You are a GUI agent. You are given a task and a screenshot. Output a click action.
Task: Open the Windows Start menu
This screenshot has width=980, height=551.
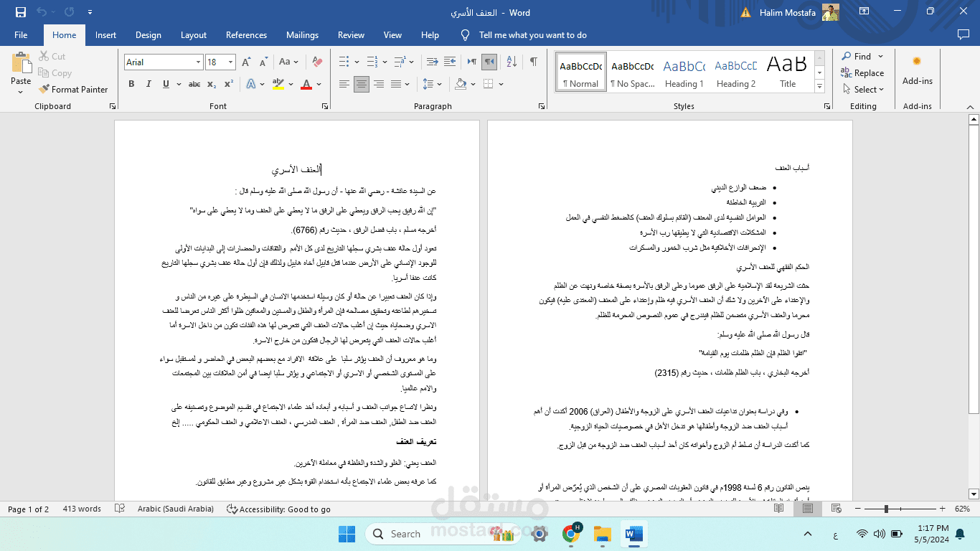click(x=347, y=534)
